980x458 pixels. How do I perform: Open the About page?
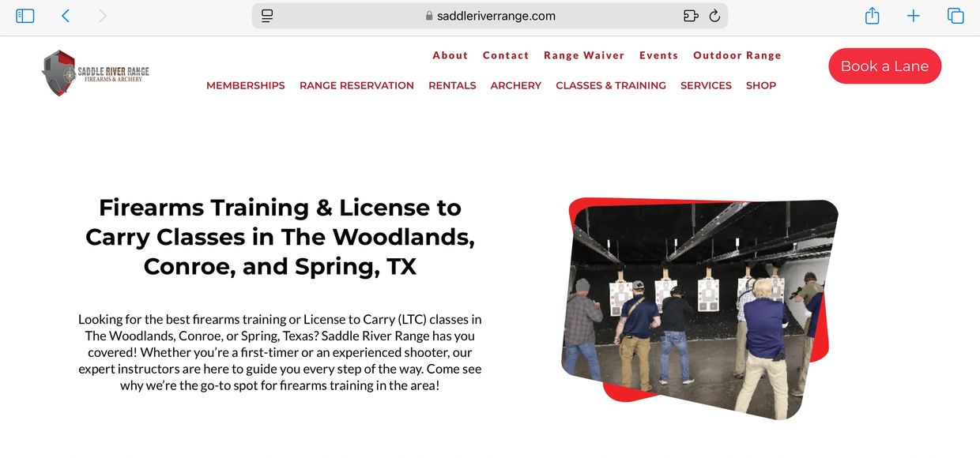[x=450, y=55]
